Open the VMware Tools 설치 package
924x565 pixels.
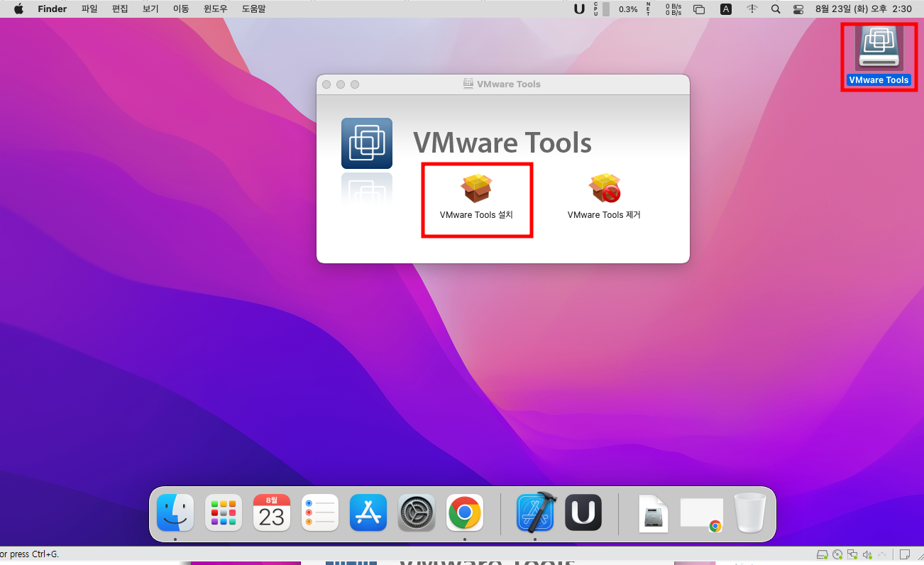[x=476, y=197]
